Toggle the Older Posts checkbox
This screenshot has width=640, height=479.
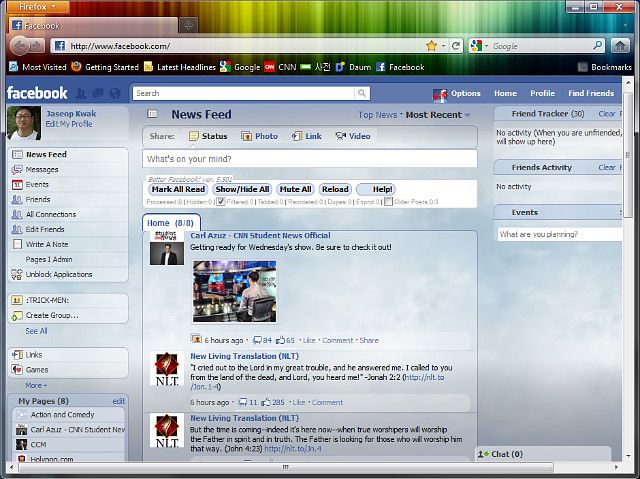[389, 202]
